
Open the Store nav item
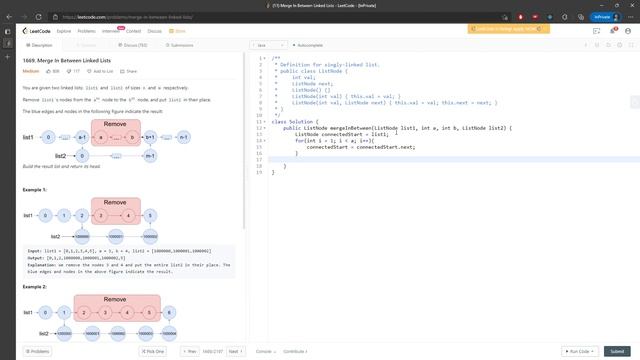(x=178, y=31)
